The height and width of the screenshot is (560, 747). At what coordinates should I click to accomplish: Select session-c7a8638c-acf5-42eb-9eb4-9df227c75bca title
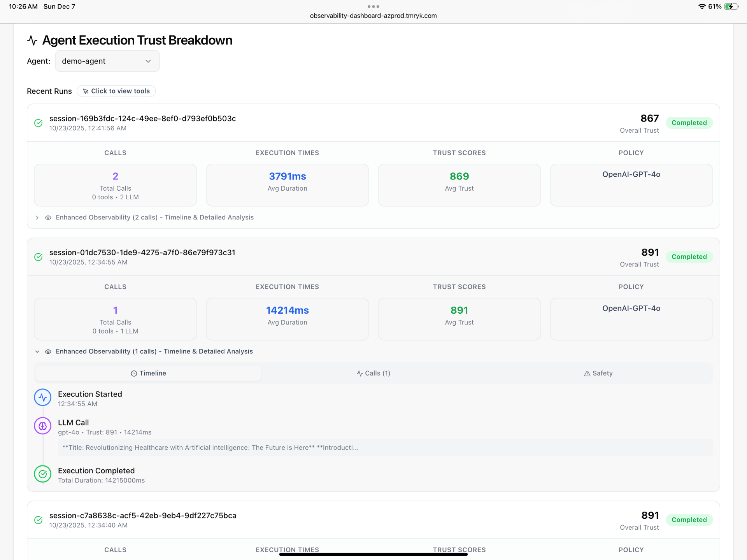(143, 515)
